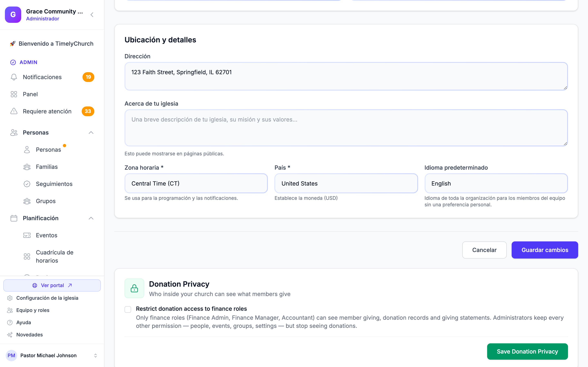Click the Seguimientos checkmark circle icon
Screen dimensions: 588x367
[27, 184]
